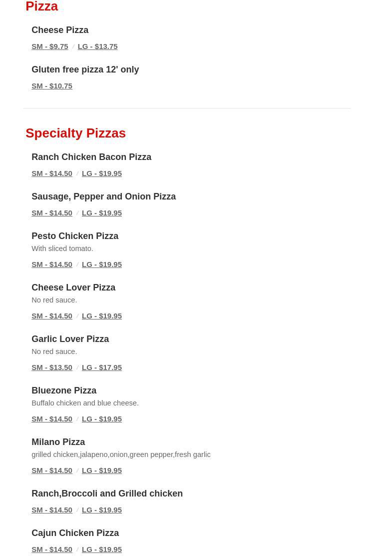Pick small Ranch, Broccoli and Grilled chicken
Screen dimensions: 392x559
51,510
